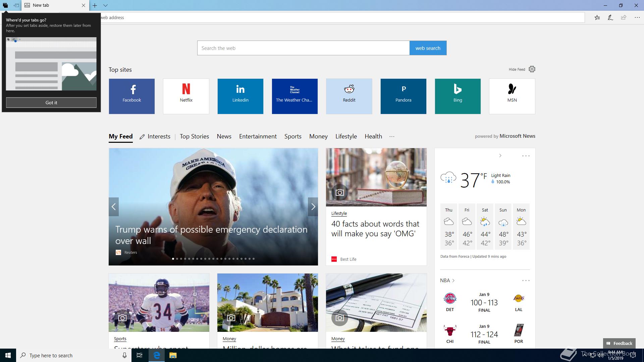The image size is (644, 362).
Task: Open the globe and books thumbnail
Action: coord(376,177)
